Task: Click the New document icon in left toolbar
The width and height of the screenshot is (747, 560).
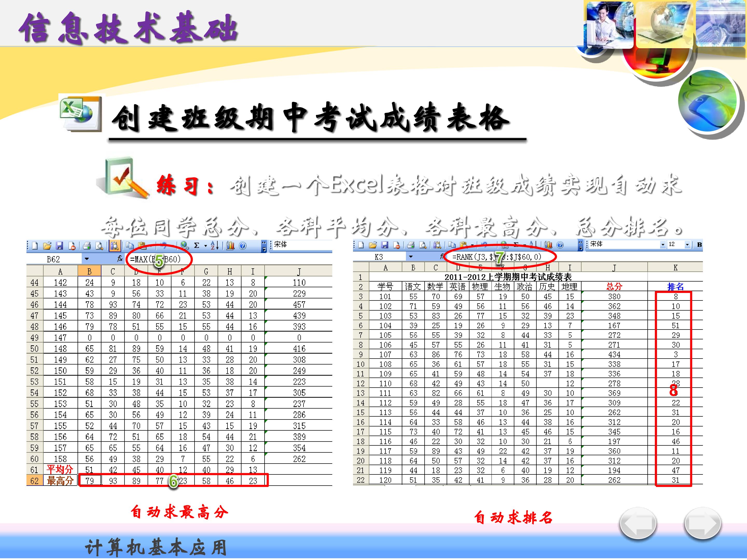Action: coord(35,246)
